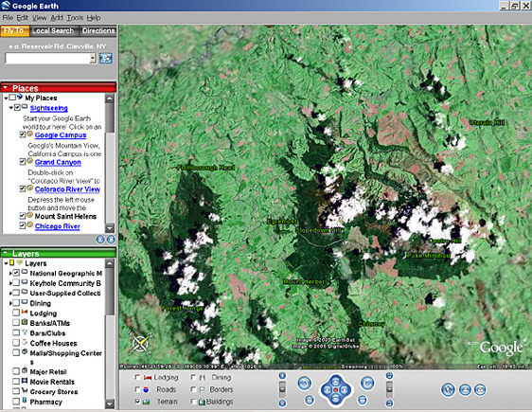Collapse the Sightseeing folder node
The image size is (532, 412).
(x=10, y=108)
